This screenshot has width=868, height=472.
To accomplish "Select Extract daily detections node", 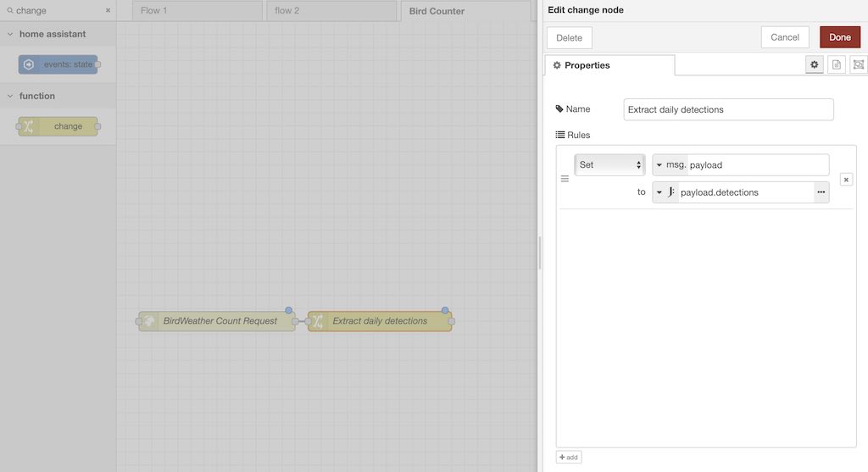I will tap(380, 321).
